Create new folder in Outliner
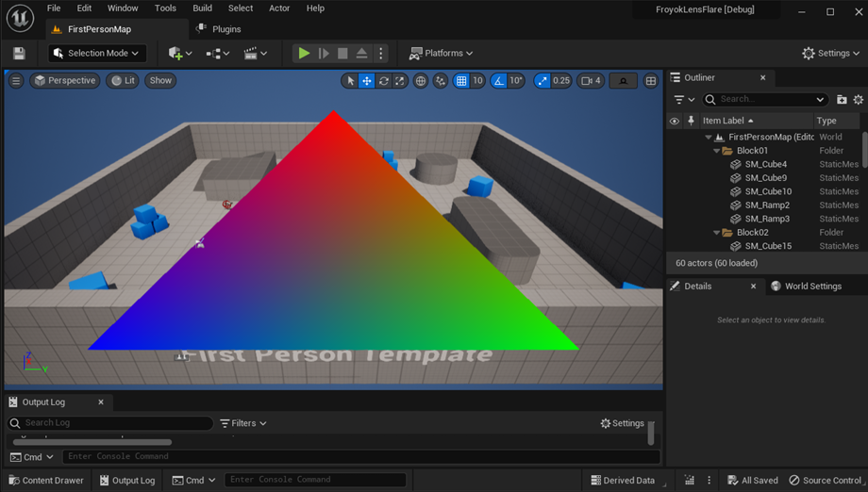 click(842, 100)
